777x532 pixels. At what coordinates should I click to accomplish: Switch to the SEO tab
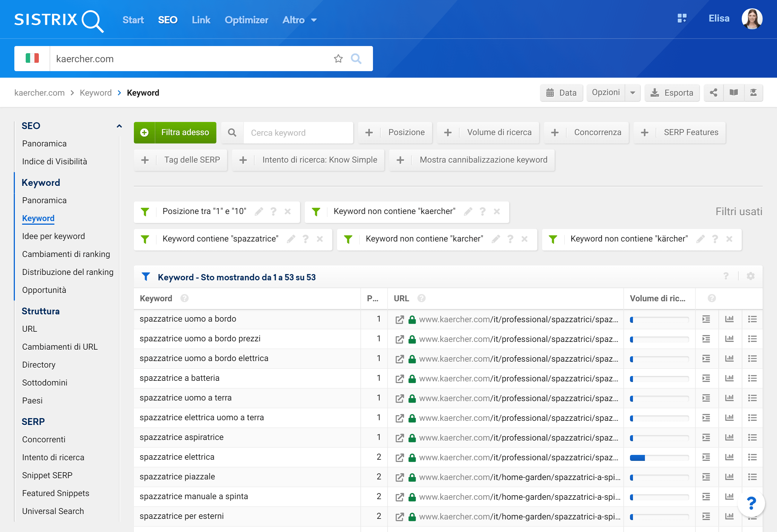coord(167,20)
